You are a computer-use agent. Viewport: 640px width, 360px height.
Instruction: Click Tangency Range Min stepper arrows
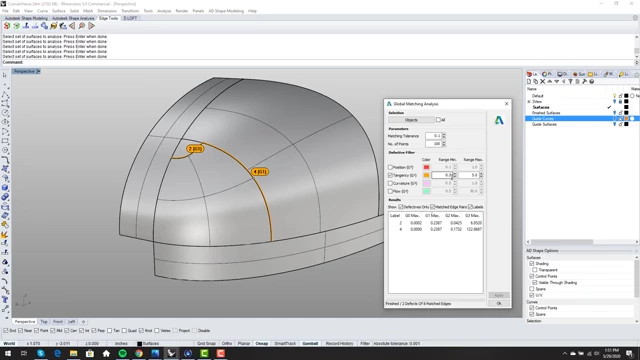point(455,175)
